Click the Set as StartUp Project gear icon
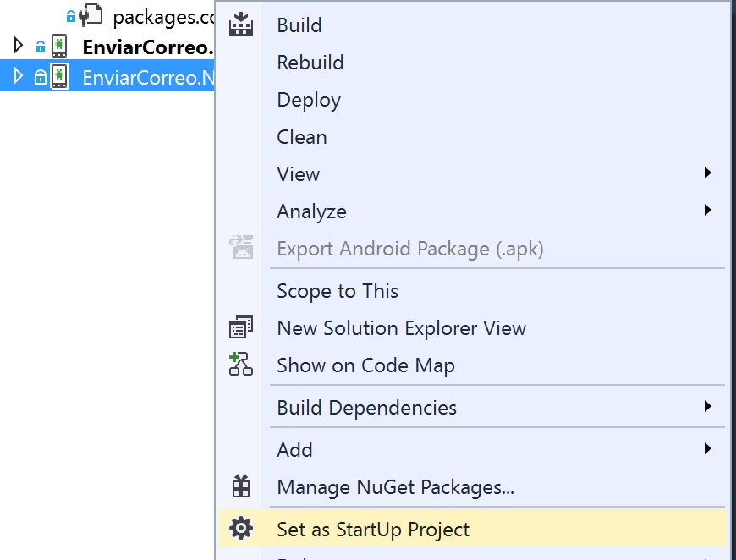Image resolution: width=736 pixels, height=560 pixels. (241, 530)
